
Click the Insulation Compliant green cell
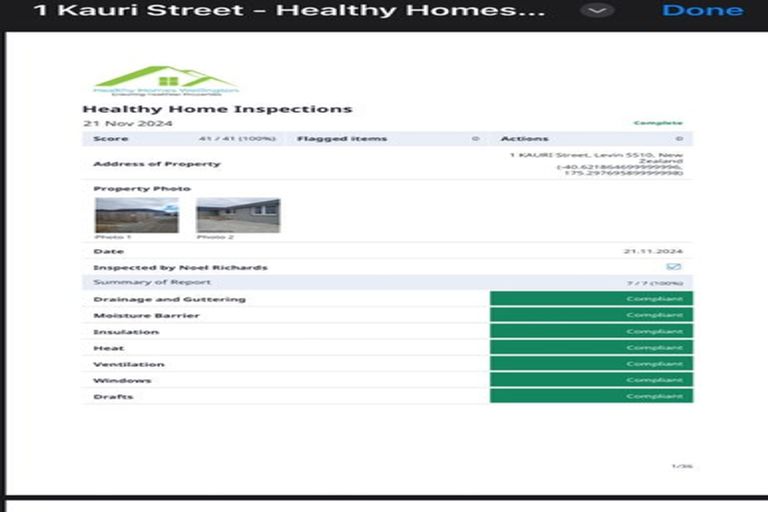[x=591, y=331]
